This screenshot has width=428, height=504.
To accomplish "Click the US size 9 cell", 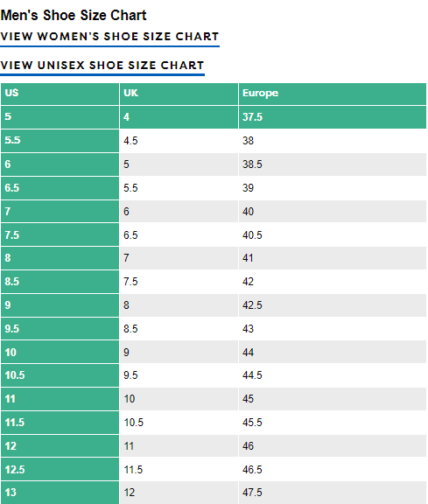I will [60, 305].
